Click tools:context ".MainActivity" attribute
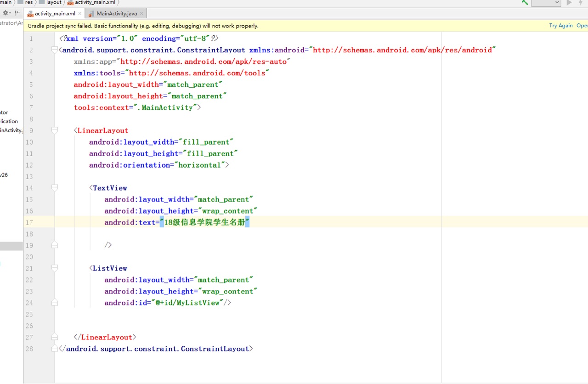Screen dimensions: 588x384 [x=136, y=107]
